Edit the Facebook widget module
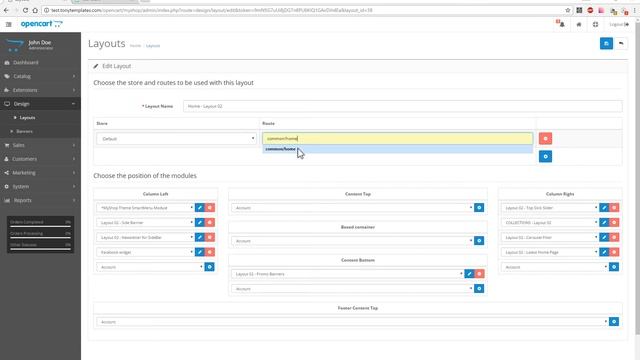The height and width of the screenshot is (360, 640). tap(200, 252)
